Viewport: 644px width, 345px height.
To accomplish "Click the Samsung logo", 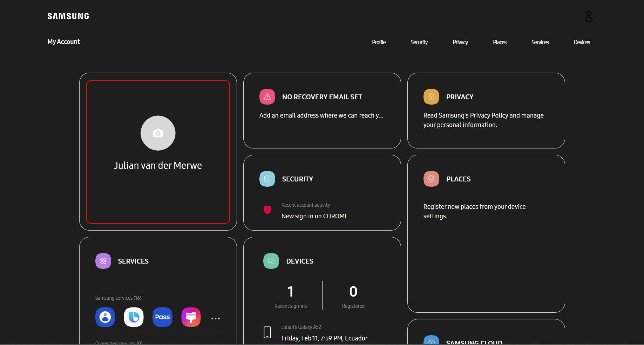I will [68, 16].
